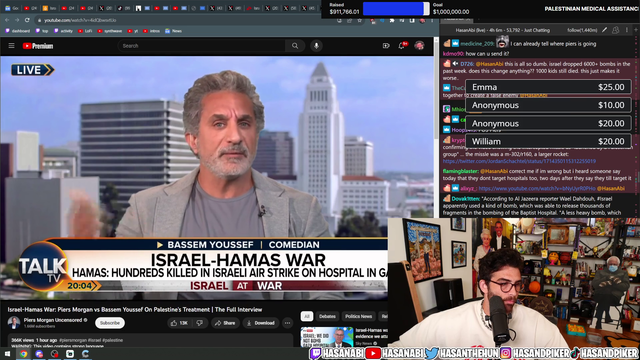Click the fundraiser blue progress bar
This screenshot has width=640, height=360.
tap(396, 9)
